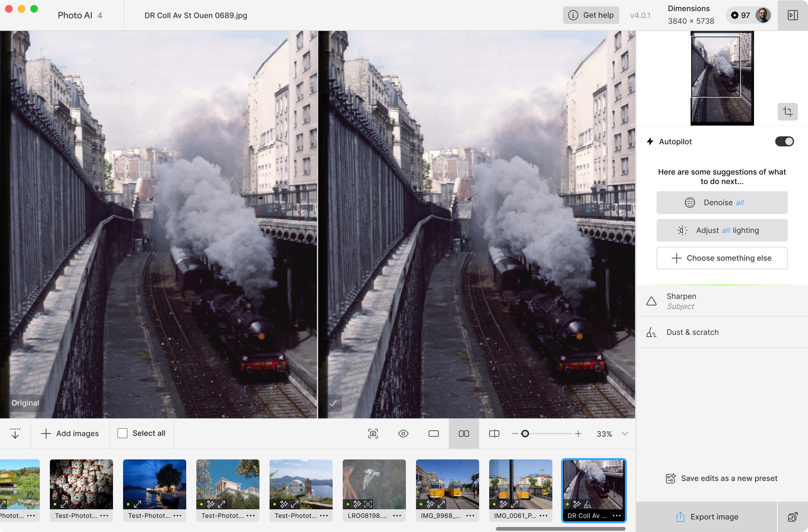Screen dimensions: 808x532
Task: Click the save preset icon
Action: (x=670, y=478)
